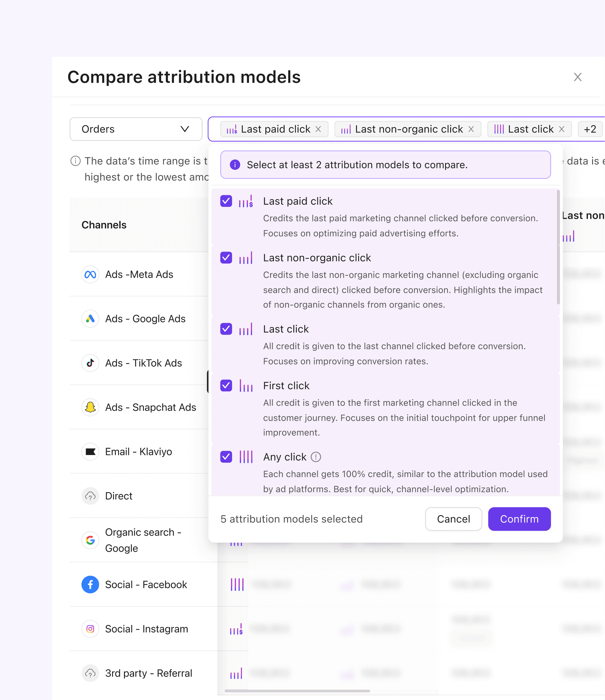Remove the Last click tag
This screenshot has height=700, width=605.
point(562,129)
